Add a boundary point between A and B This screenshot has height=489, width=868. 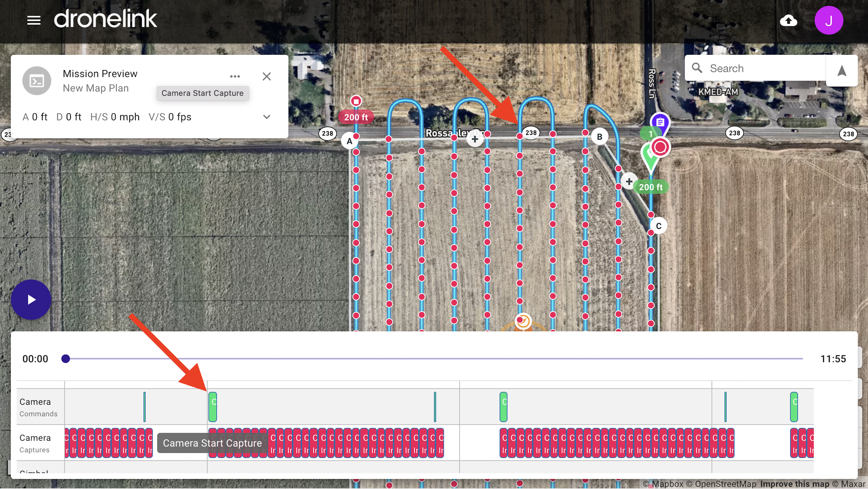(475, 139)
